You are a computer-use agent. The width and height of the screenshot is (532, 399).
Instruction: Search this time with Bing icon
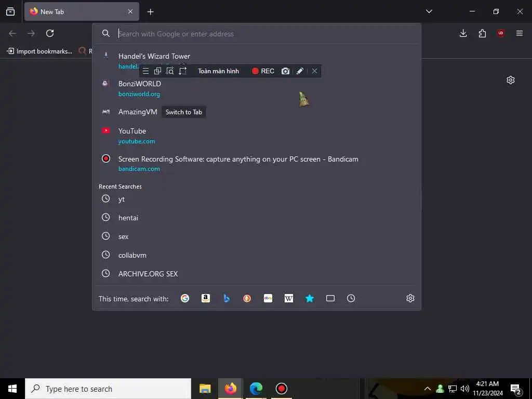[x=227, y=298]
